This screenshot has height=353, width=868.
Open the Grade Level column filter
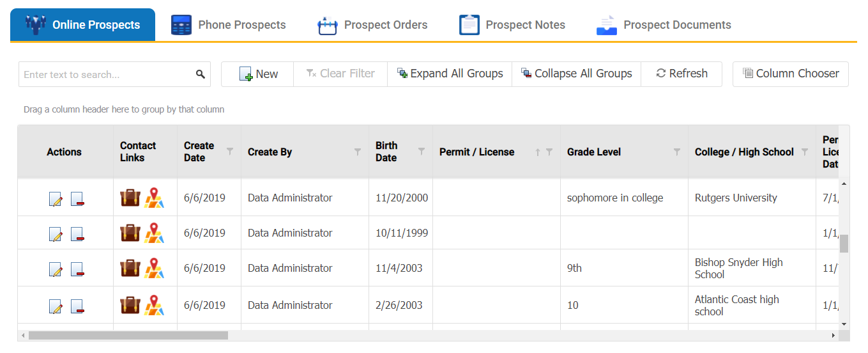677,152
